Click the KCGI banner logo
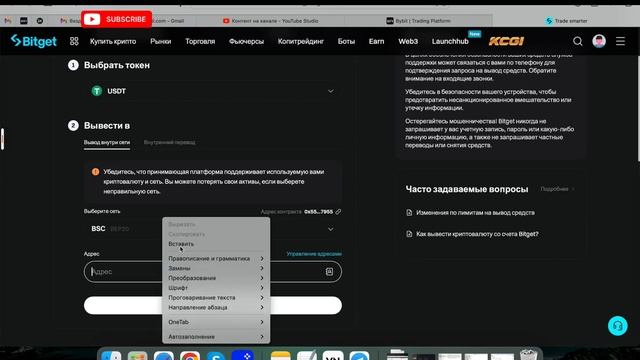The height and width of the screenshot is (360, 640). (506, 41)
